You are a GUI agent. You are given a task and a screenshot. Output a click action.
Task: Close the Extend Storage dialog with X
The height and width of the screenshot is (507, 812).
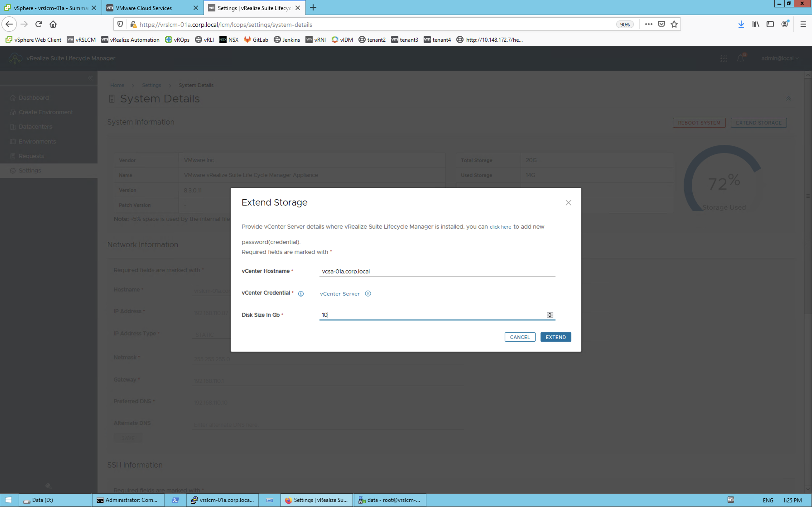(x=568, y=203)
